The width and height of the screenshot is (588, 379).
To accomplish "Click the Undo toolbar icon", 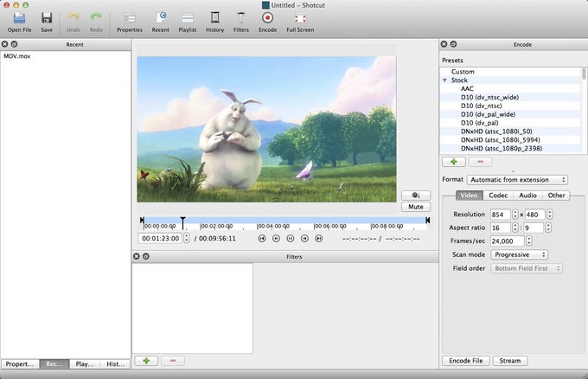I will (x=73, y=22).
